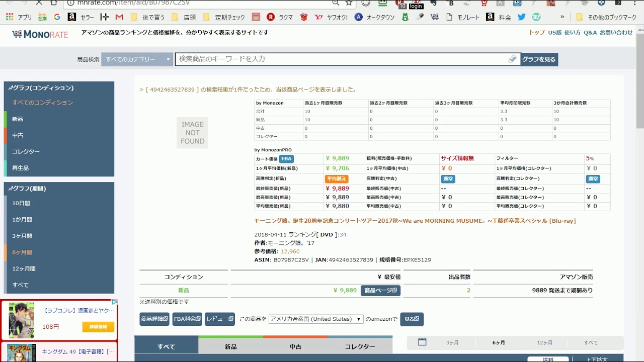Viewport: 644px width, 362px height.
Task: Click the レビュー button
Action: [x=220, y=319]
